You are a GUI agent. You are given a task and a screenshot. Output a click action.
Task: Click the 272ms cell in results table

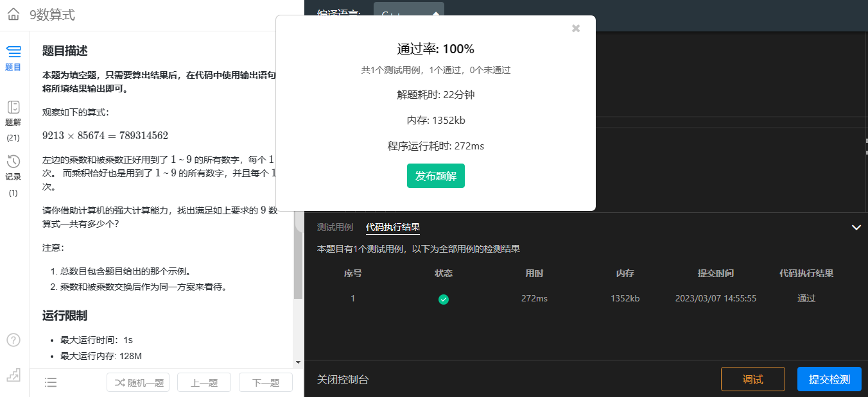click(x=534, y=299)
